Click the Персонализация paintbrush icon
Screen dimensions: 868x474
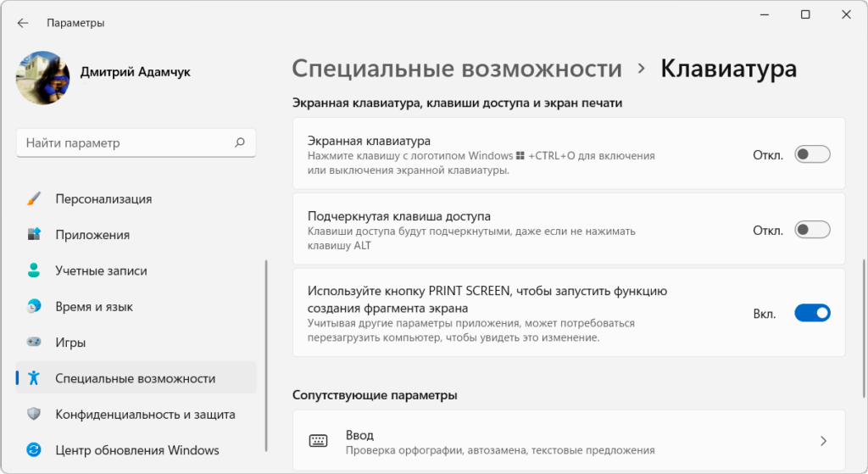(34, 199)
